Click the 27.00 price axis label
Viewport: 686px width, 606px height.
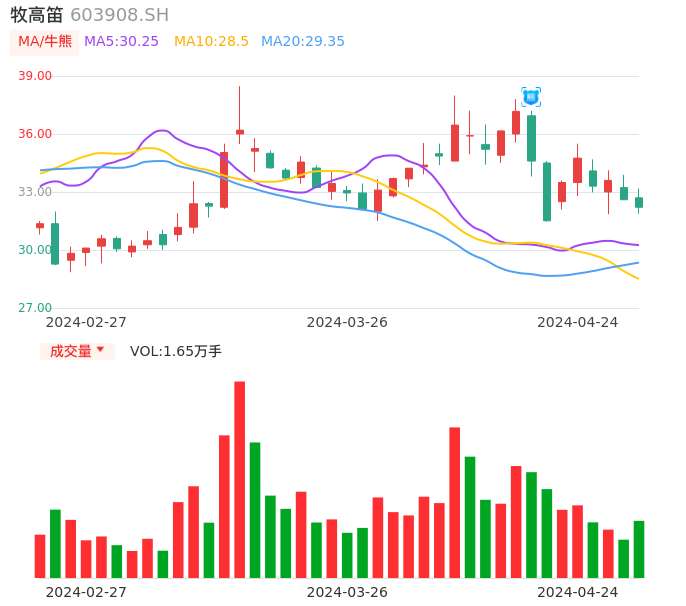pos(35,308)
